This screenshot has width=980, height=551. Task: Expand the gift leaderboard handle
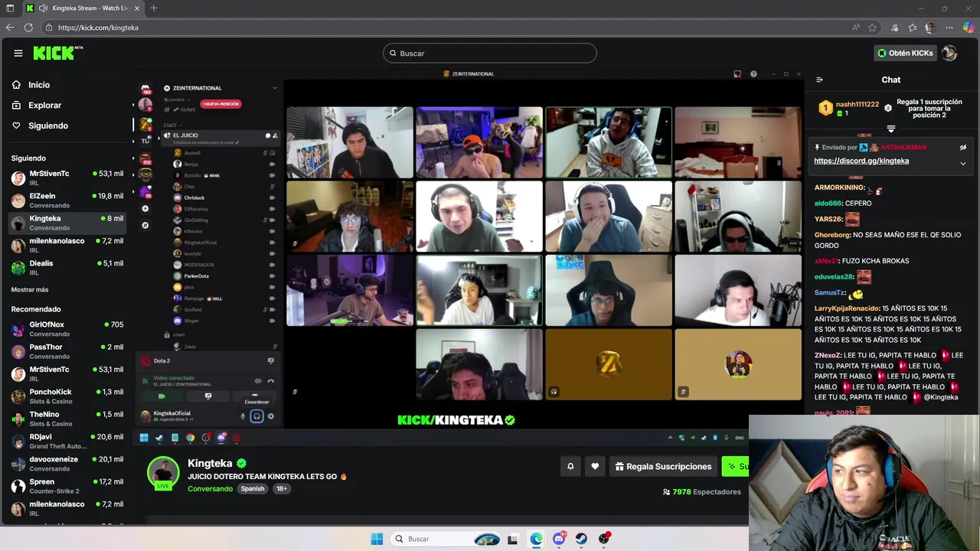(x=890, y=129)
